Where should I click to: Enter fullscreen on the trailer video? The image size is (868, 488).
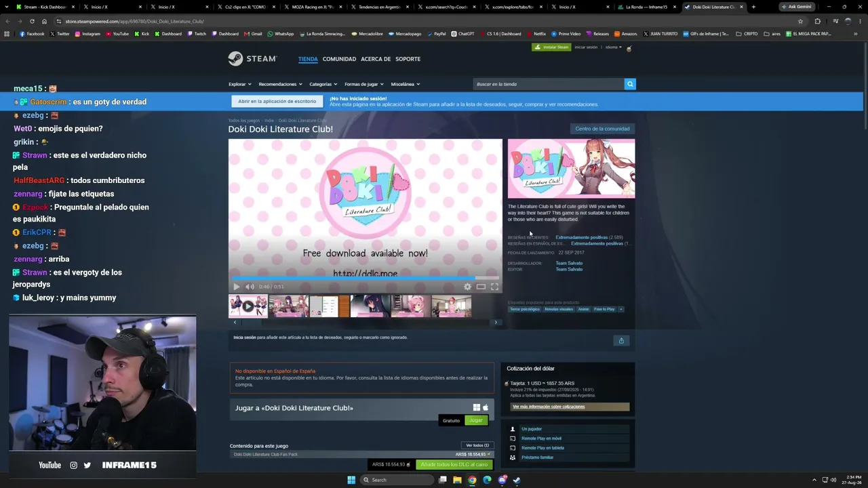pyautogui.click(x=494, y=287)
